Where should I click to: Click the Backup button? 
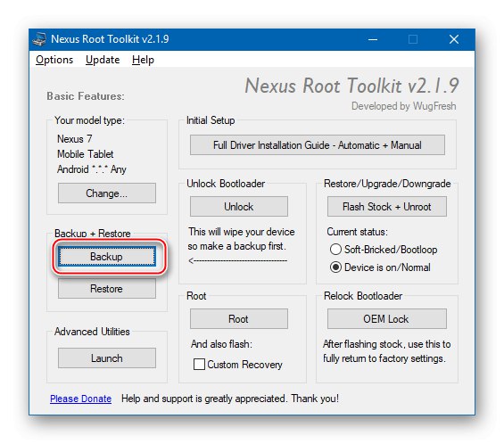(107, 257)
